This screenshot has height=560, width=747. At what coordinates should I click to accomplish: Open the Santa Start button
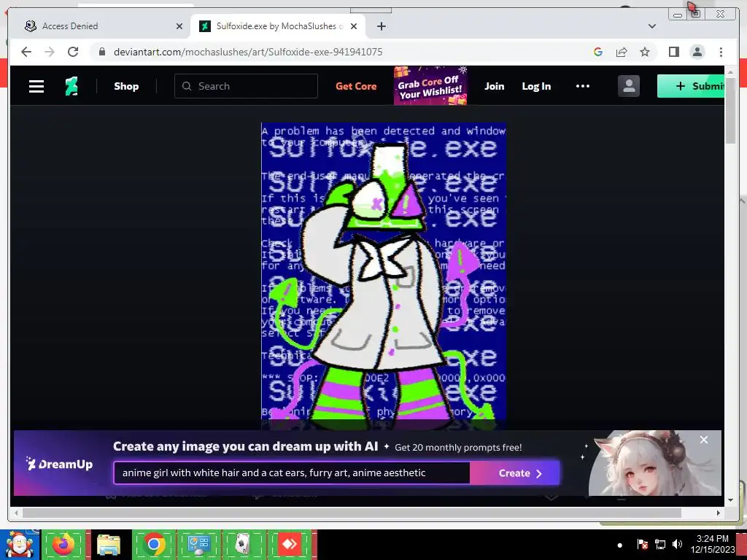(x=20, y=545)
